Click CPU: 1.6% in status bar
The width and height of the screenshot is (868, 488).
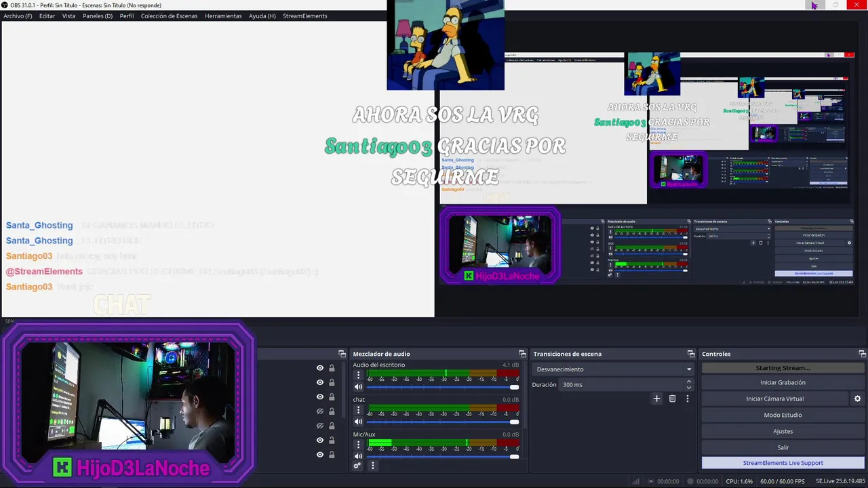[739, 481]
